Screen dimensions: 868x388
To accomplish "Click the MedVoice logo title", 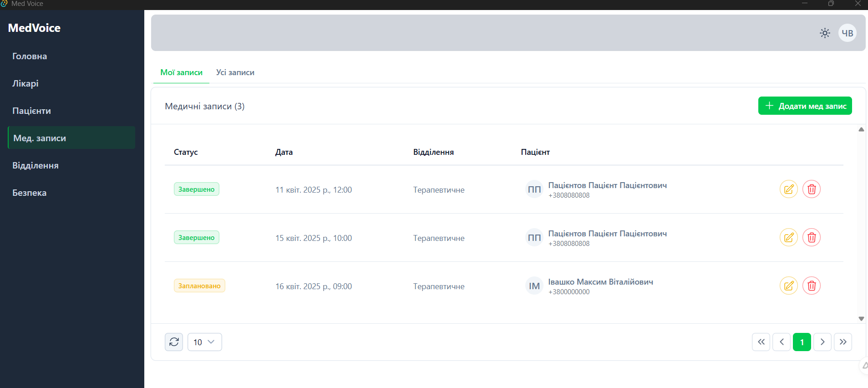I will tap(34, 28).
